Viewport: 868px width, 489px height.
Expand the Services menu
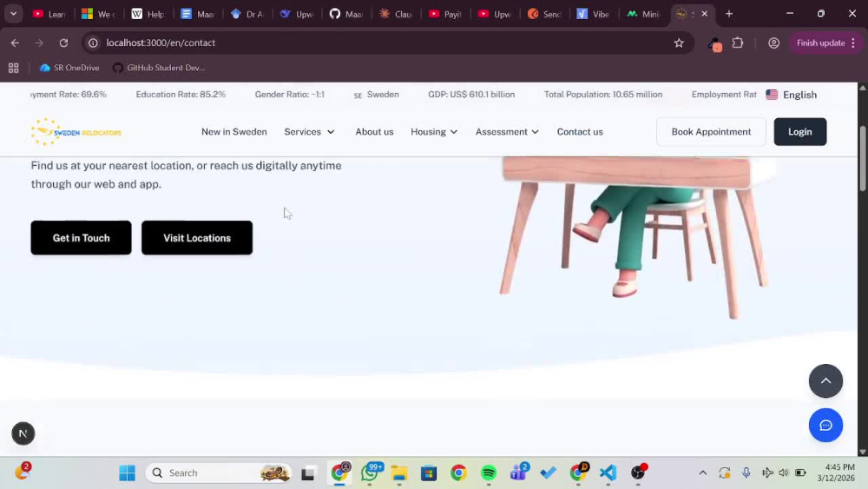pos(310,132)
